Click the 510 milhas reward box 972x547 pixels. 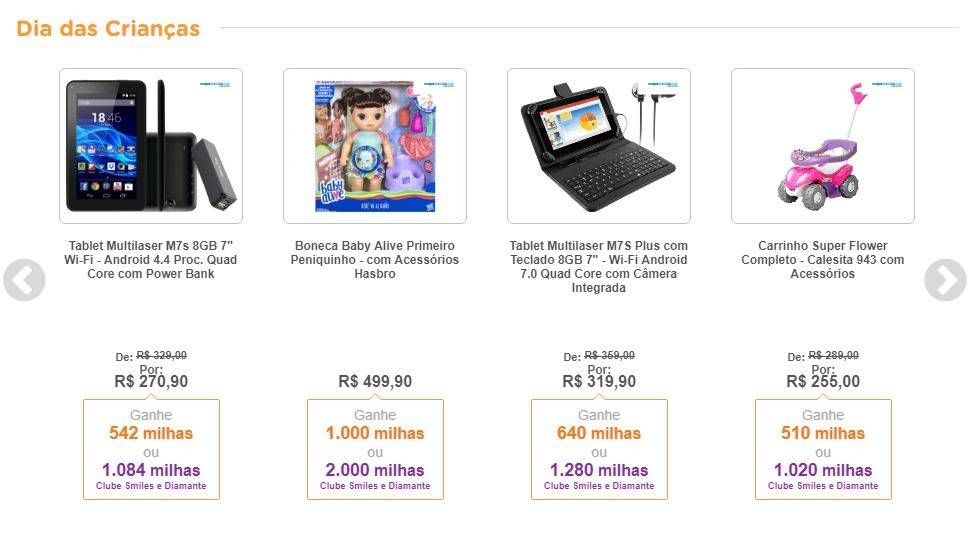(x=823, y=450)
